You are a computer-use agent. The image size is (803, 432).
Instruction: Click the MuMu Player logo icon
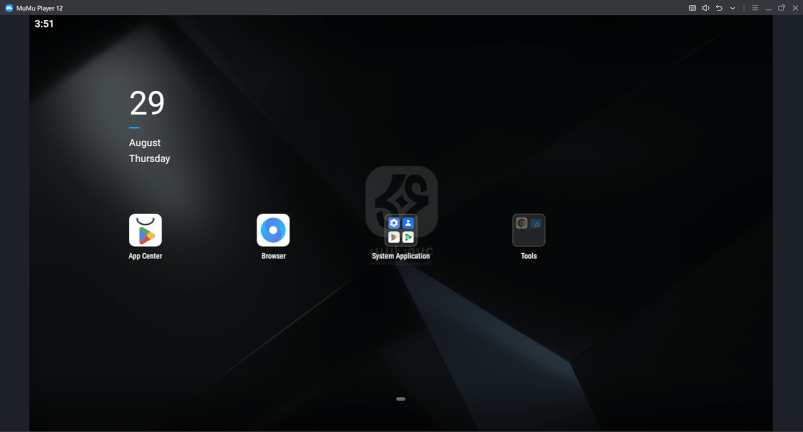click(x=9, y=8)
